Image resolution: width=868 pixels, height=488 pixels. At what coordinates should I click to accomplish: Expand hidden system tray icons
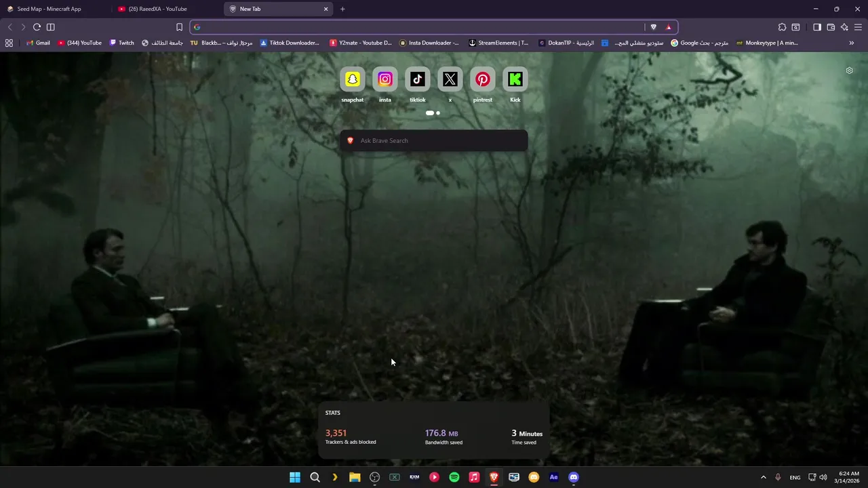[x=763, y=477]
